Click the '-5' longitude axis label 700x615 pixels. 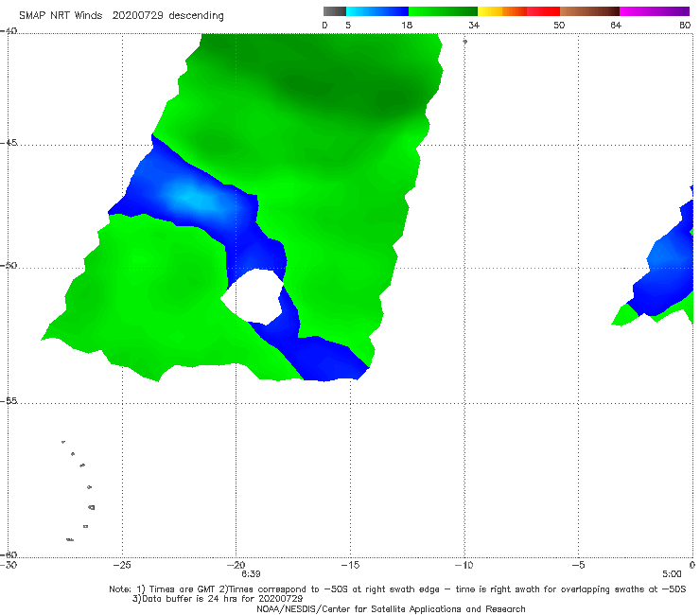(578, 565)
